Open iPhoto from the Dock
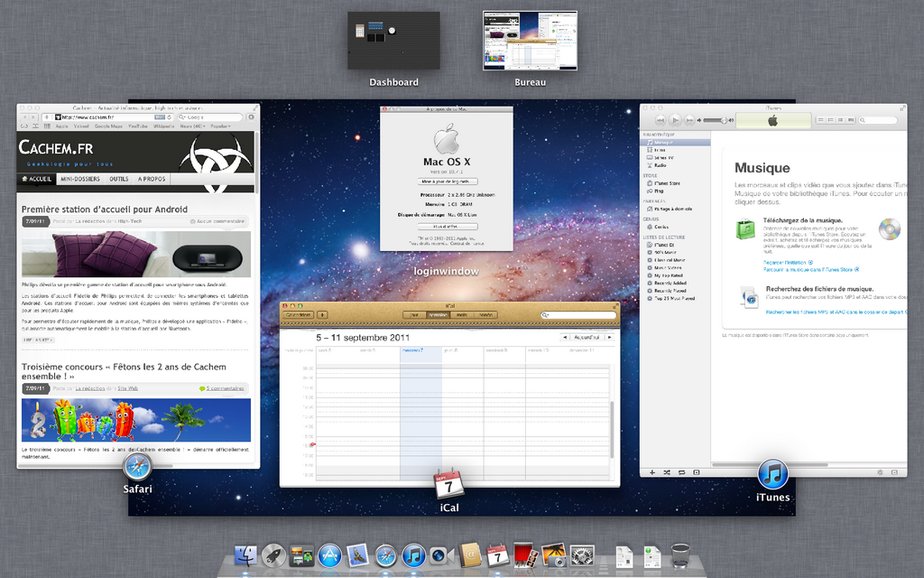The width and height of the screenshot is (924, 578). 553,555
